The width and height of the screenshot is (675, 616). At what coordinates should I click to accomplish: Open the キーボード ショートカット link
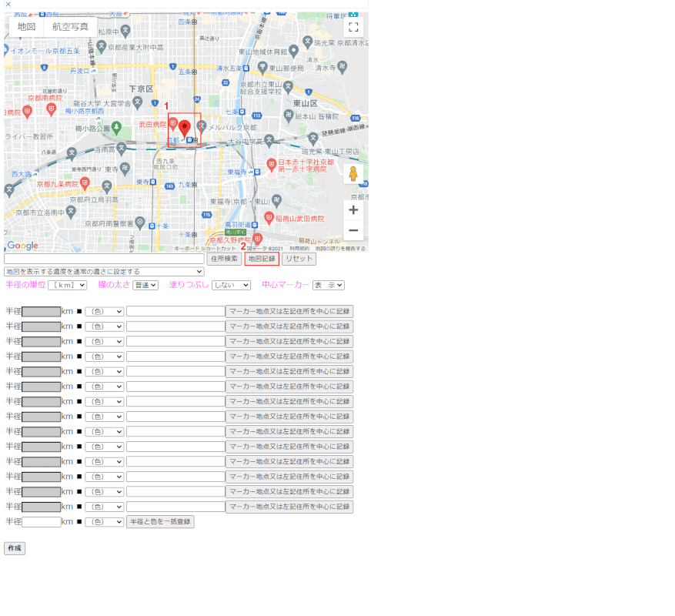206,249
